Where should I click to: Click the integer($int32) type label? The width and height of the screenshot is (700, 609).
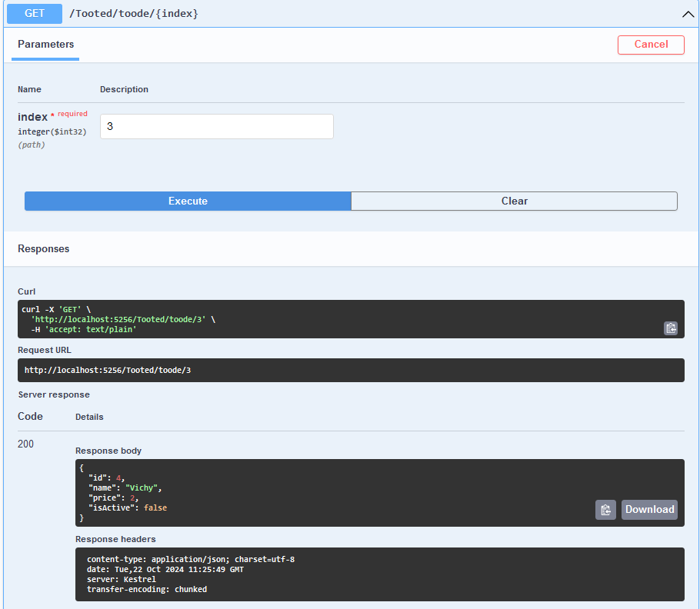[52, 131]
